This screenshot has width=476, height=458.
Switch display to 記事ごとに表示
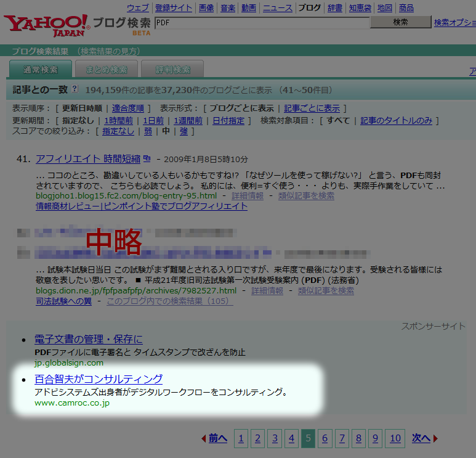coord(312,108)
